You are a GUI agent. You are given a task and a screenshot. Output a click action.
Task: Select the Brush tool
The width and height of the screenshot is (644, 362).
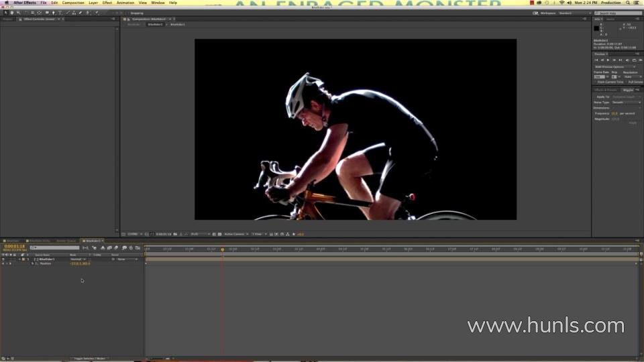(68, 13)
